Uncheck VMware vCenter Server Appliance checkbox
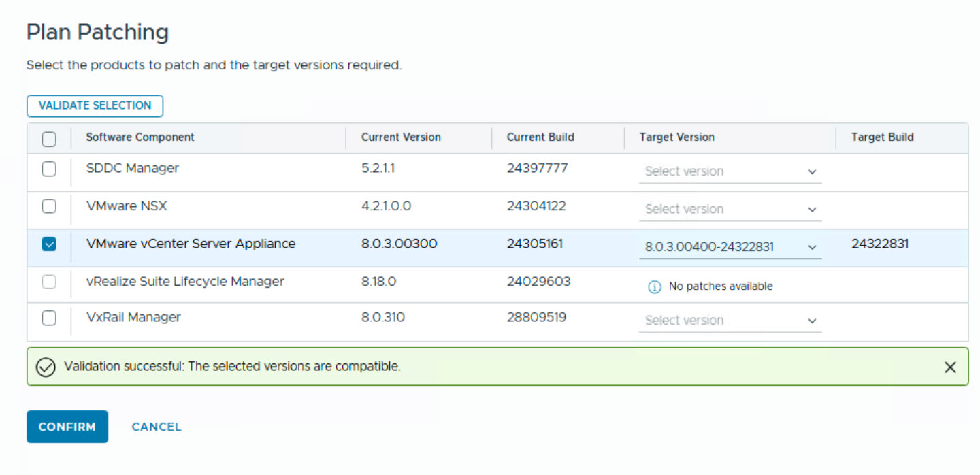Viewport: 980px width, 475px height. click(49, 244)
